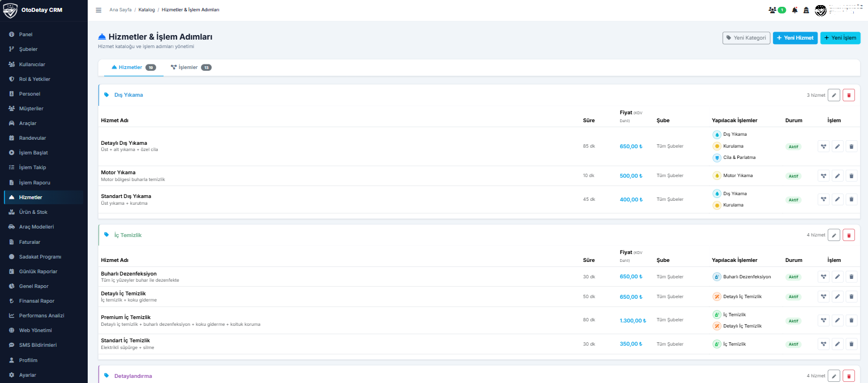This screenshot has height=383, width=868.
Task: Open the user avatar in the top bar
Action: click(x=820, y=10)
